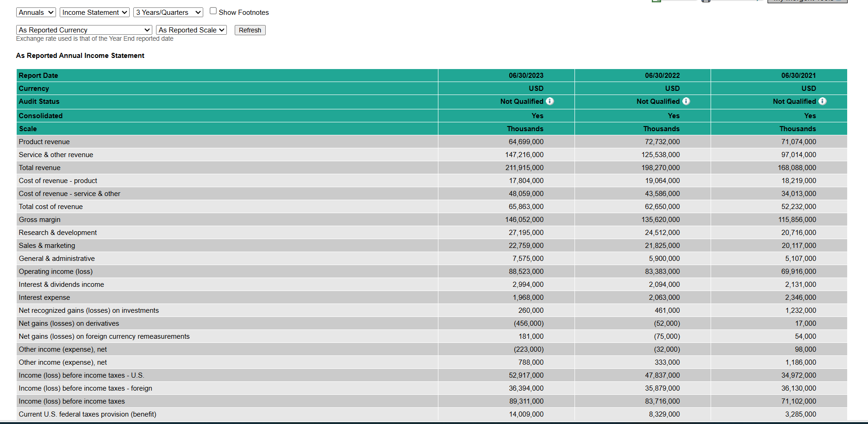
Task: Click the printer icon at top right
Action: click(705, 1)
